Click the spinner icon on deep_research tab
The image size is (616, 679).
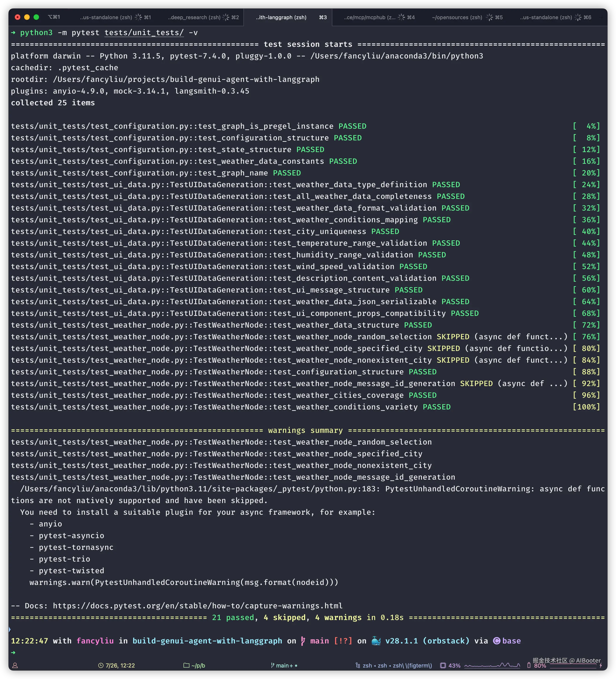(x=226, y=17)
